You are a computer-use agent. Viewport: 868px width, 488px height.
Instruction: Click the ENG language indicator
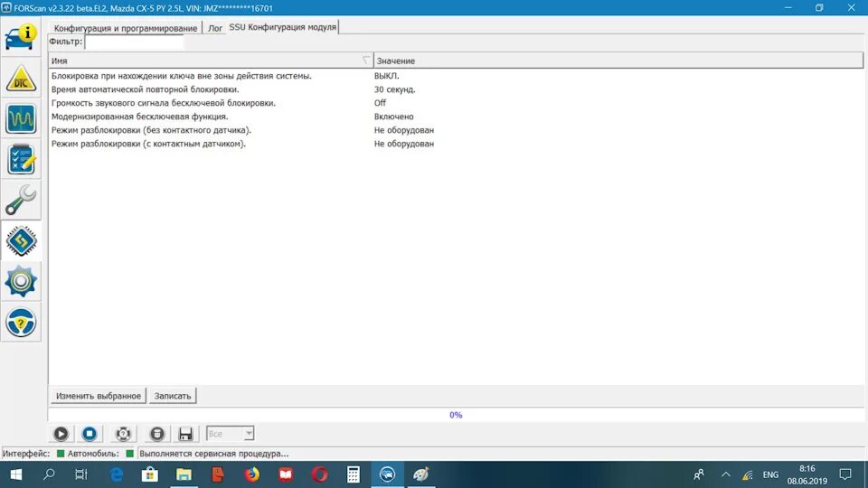770,474
